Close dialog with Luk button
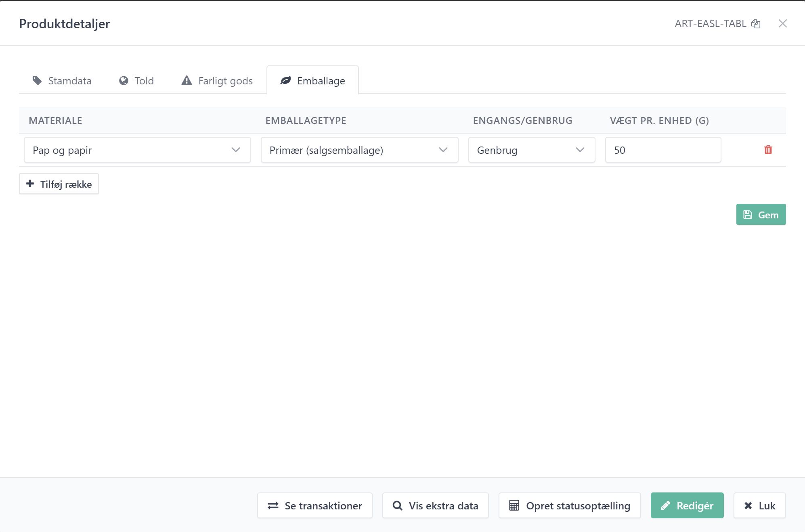The height and width of the screenshot is (532, 805). pyautogui.click(x=760, y=506)
